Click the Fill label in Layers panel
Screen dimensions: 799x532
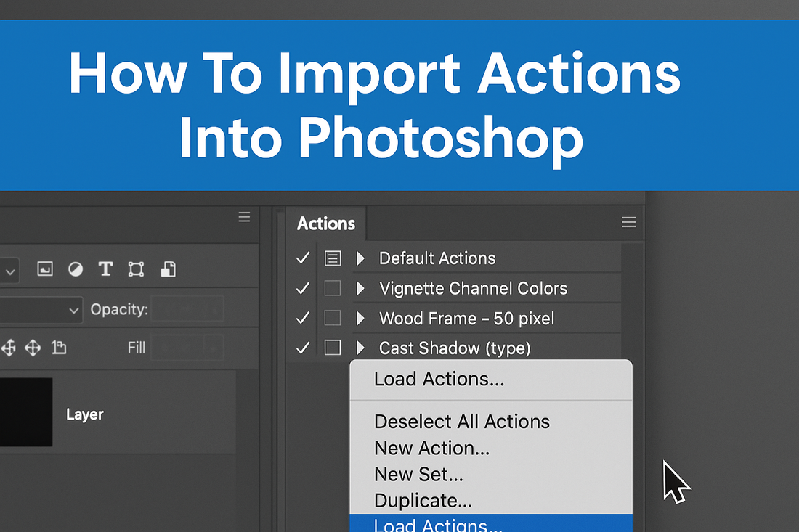pyautogui.click(x=136, y=348)
